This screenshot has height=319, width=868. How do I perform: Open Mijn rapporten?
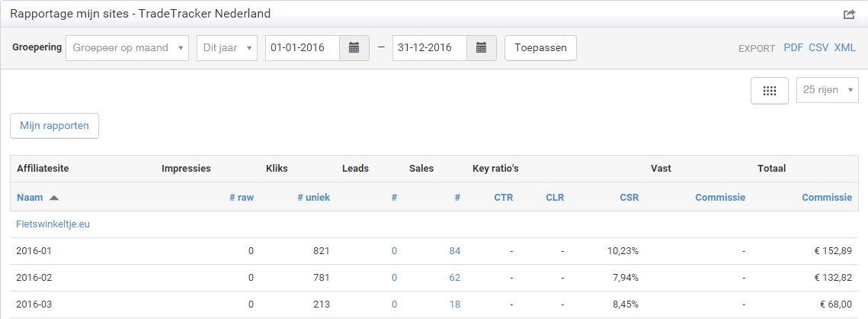point(54,125)
